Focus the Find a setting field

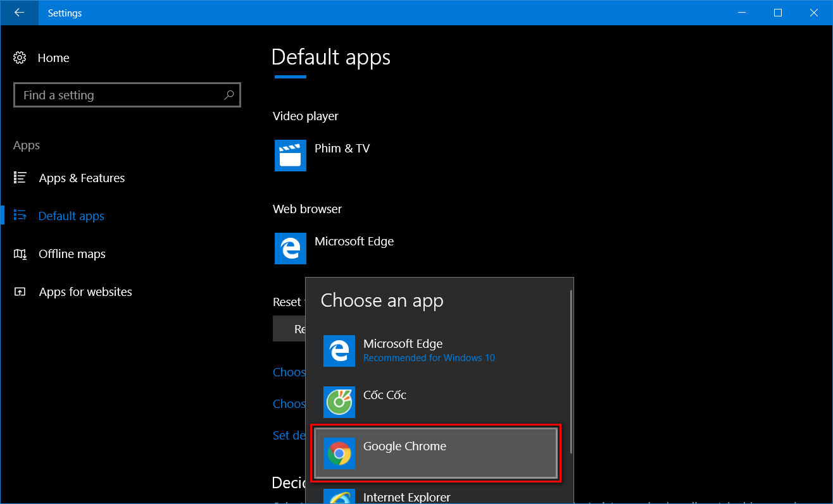coord(127,95)
